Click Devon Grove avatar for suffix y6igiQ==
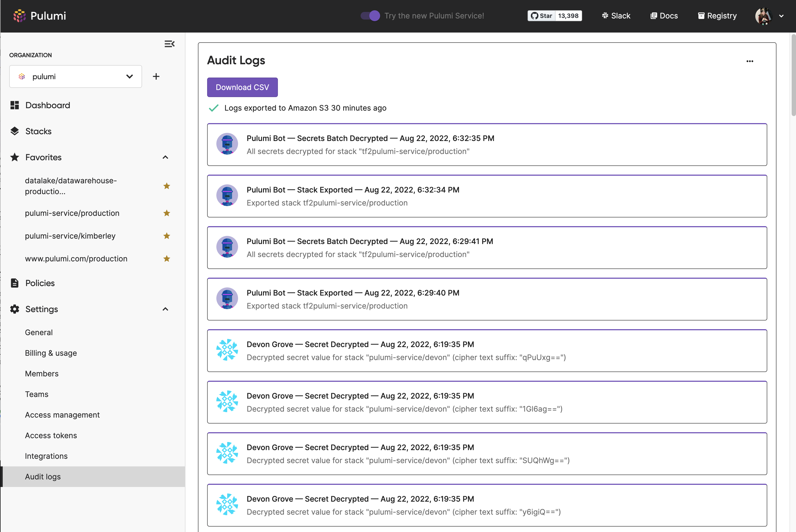Viewport: 796px width, 532px height. click(227, 505)
